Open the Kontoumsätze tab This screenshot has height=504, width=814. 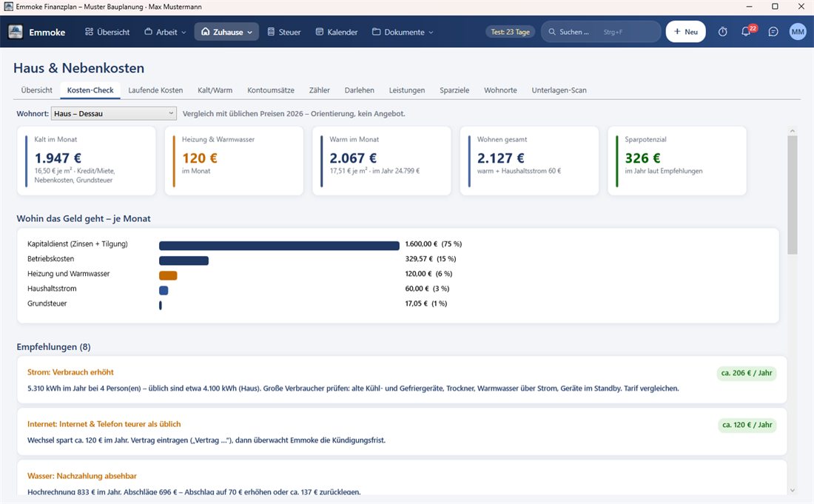[271, 90]
